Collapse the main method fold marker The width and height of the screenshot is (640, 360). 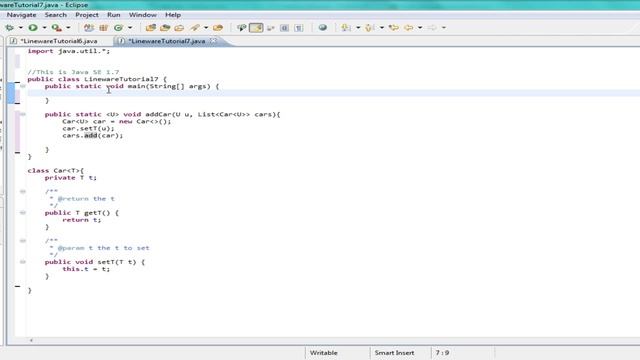(23, 86)
